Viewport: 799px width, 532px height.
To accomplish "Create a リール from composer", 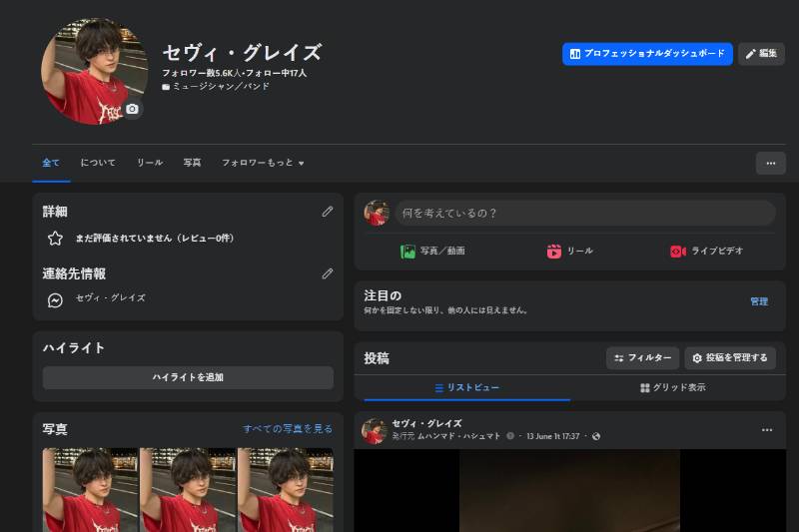I will coord(569,251).
